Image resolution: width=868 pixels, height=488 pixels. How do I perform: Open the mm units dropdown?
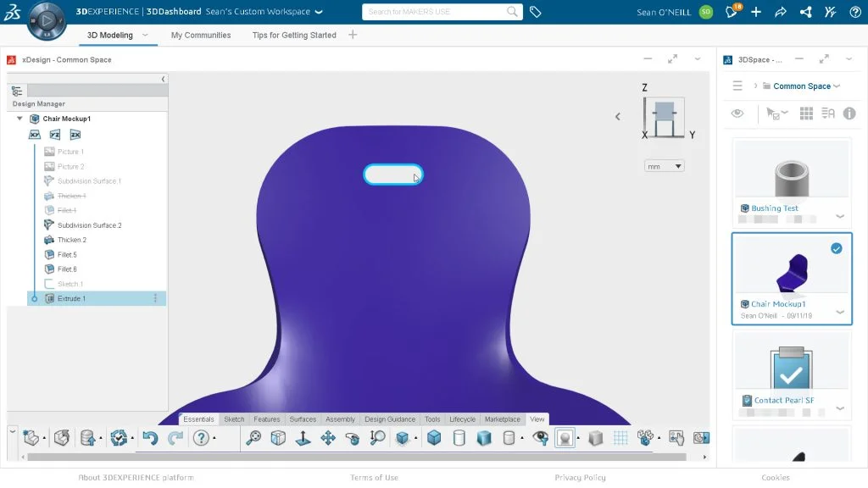click(665, 166)
